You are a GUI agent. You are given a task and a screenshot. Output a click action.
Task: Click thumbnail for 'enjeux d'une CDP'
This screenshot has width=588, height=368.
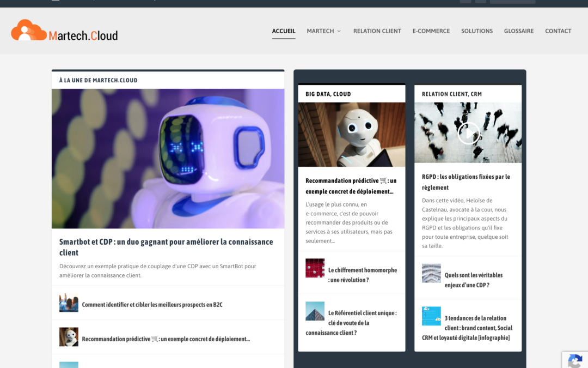tap(431, 273)
